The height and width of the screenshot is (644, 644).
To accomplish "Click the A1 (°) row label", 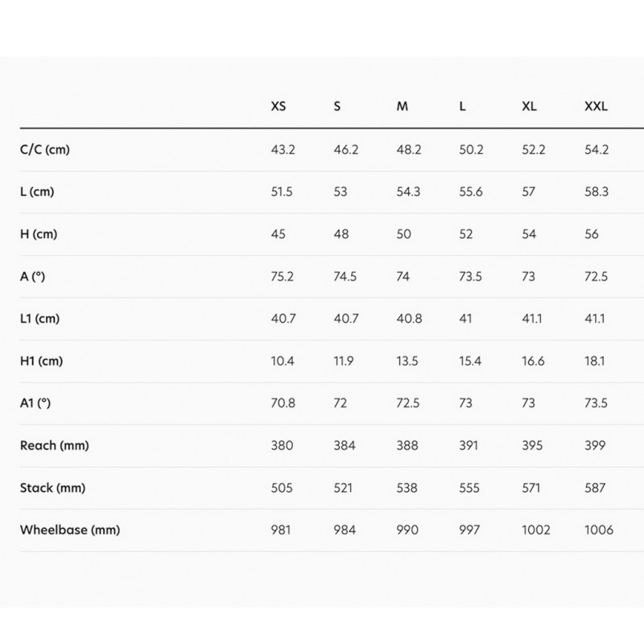I will pyautogui.click(x=36, y=403).
